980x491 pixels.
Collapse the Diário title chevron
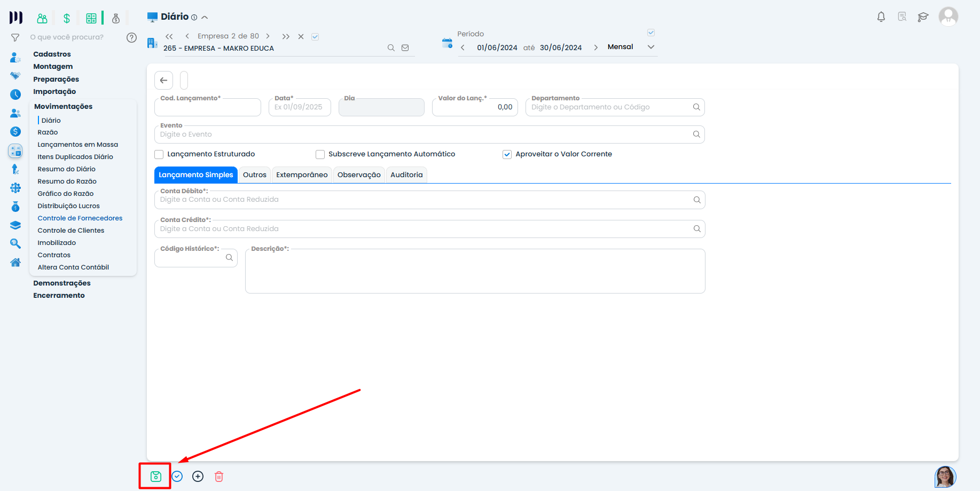pyautogui.click(x=205, y=18)
